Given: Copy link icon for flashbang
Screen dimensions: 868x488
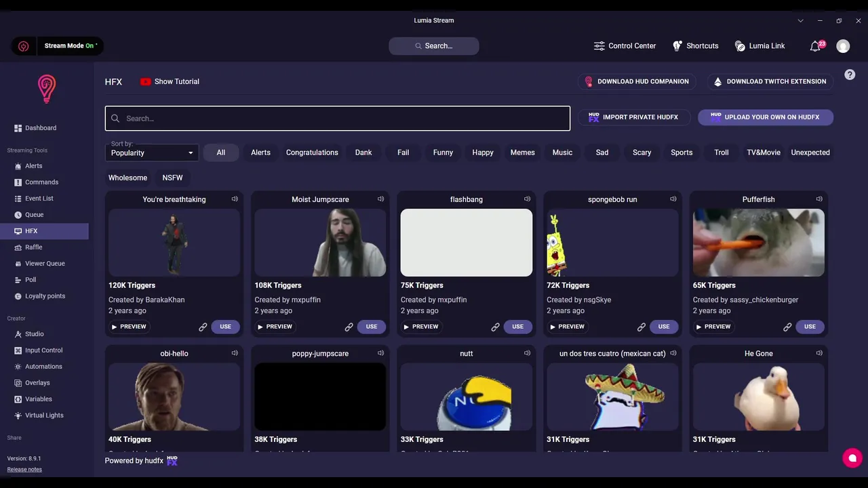Looking at the screenshot, I should 495,327.
